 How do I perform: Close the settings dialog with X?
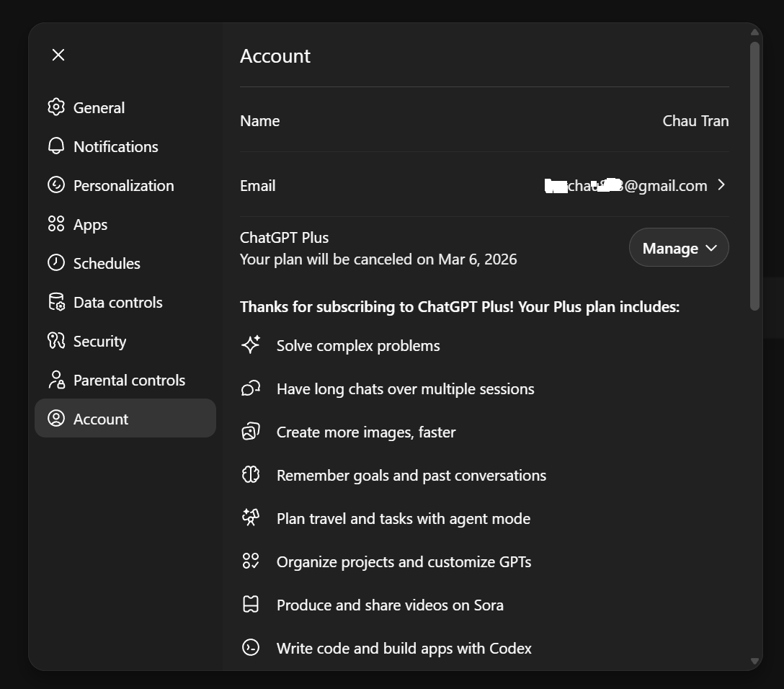point(58,55)
